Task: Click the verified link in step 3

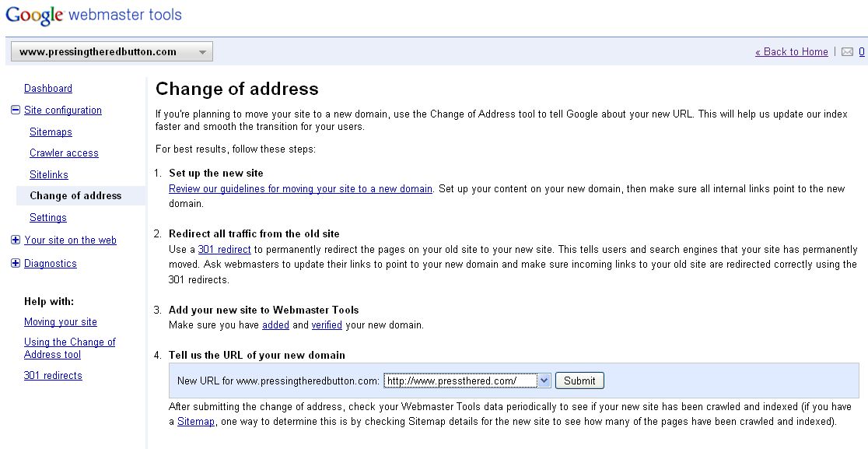Action: point(327,325)
